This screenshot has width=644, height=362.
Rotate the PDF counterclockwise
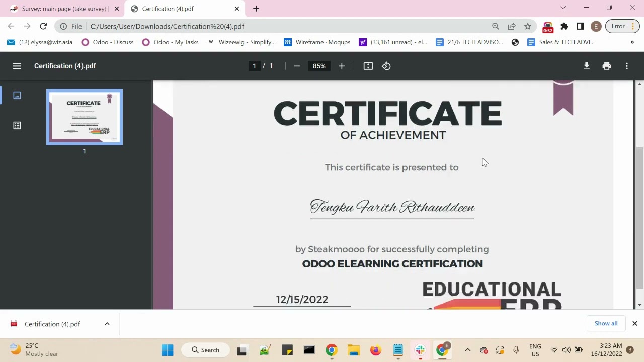tap(386, 66)
